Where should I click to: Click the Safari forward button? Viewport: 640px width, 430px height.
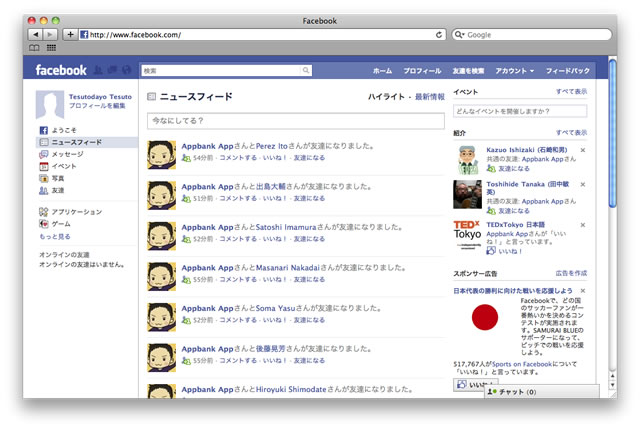click(50, 35)
